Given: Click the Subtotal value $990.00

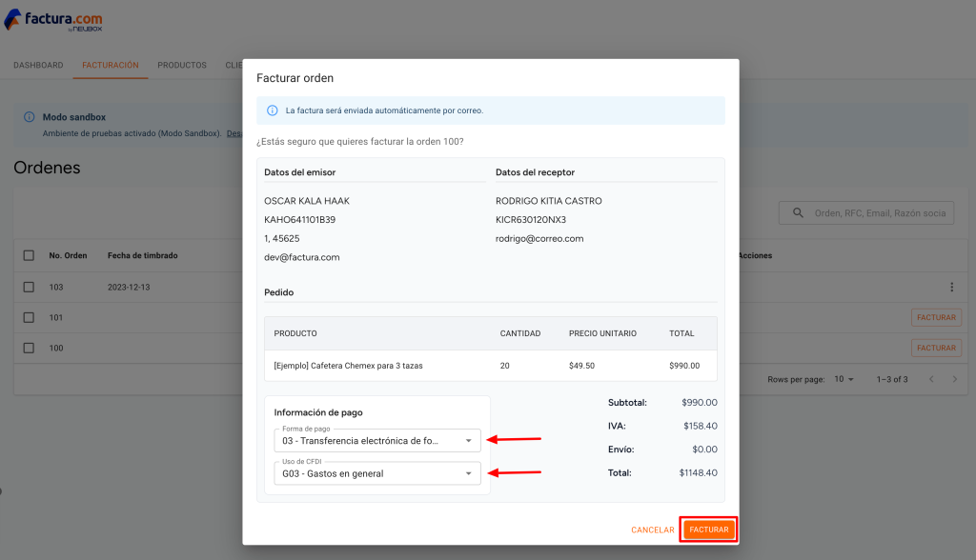Looking at the screenshot, I should point(700,403).
